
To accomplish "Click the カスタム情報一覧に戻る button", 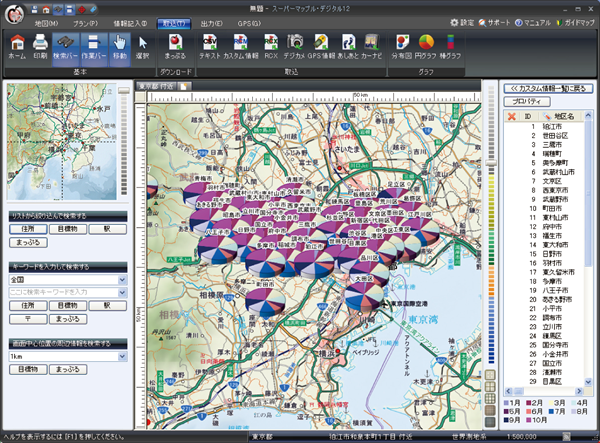I will 547,88.
